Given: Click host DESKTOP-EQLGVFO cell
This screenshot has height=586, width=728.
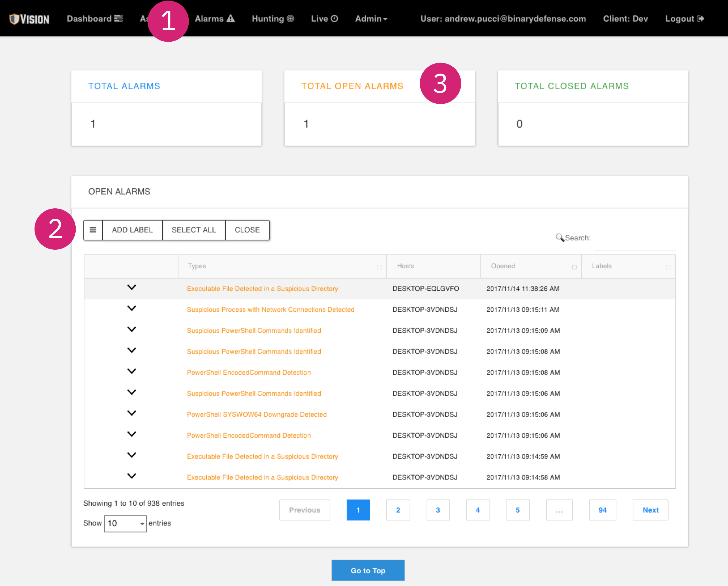Looking at the screenshot, I should [426, 288].
